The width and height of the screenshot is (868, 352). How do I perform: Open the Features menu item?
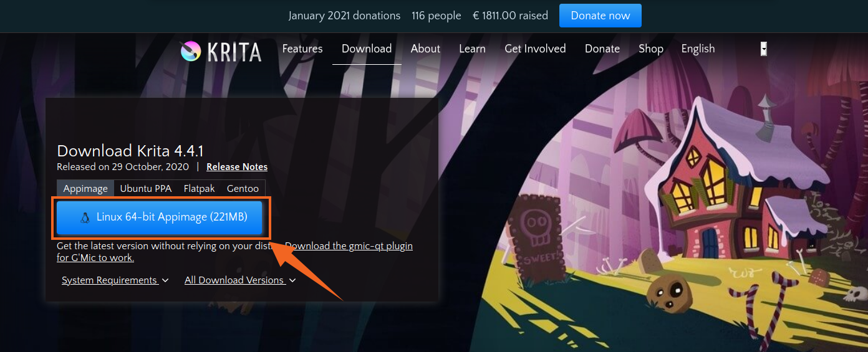click(x=302, y=49)
